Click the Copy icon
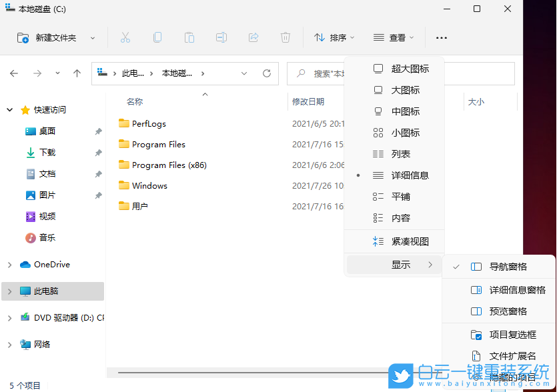The height and width of the screenshot is (392, 557). 157,37
